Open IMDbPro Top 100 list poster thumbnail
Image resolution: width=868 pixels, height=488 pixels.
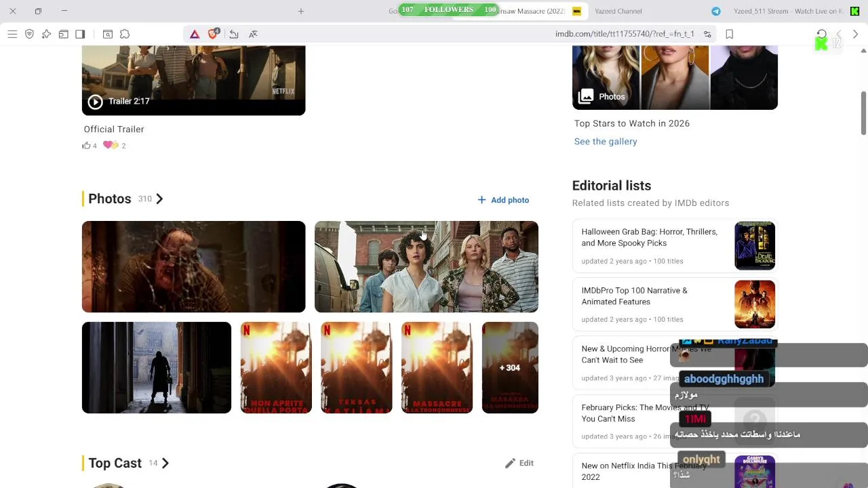[755, 304]
